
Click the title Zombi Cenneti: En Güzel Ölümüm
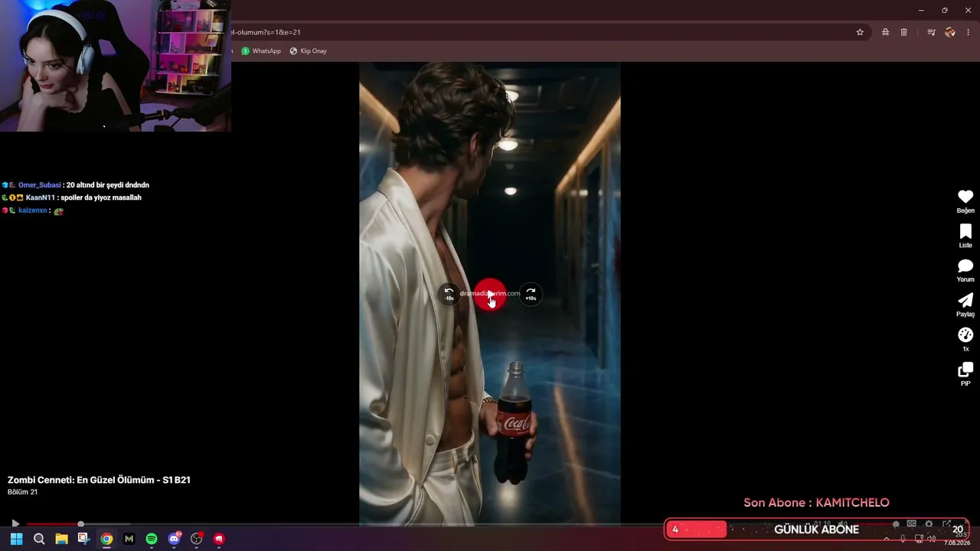[99, 480]
